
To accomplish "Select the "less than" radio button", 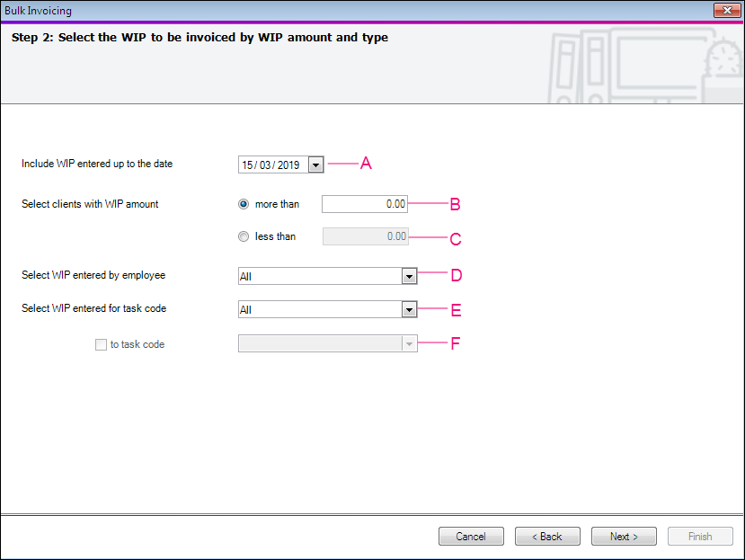I will coord(244,236).
